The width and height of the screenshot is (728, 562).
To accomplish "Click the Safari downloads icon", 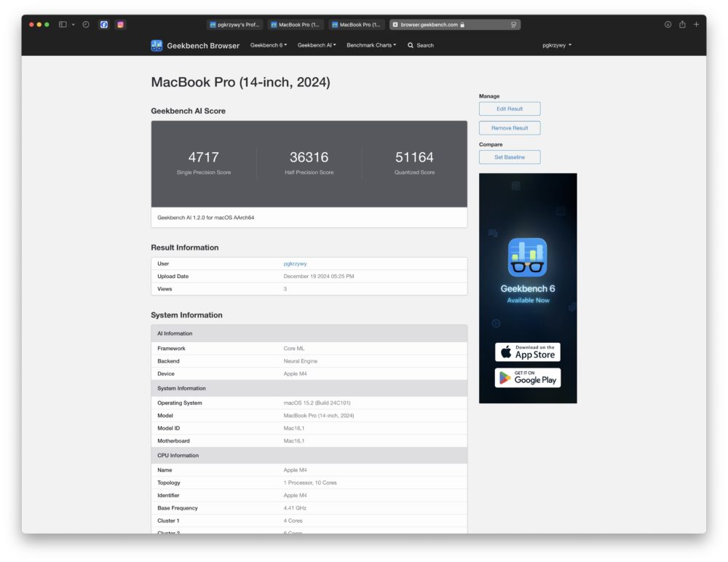I will (668, 25).
